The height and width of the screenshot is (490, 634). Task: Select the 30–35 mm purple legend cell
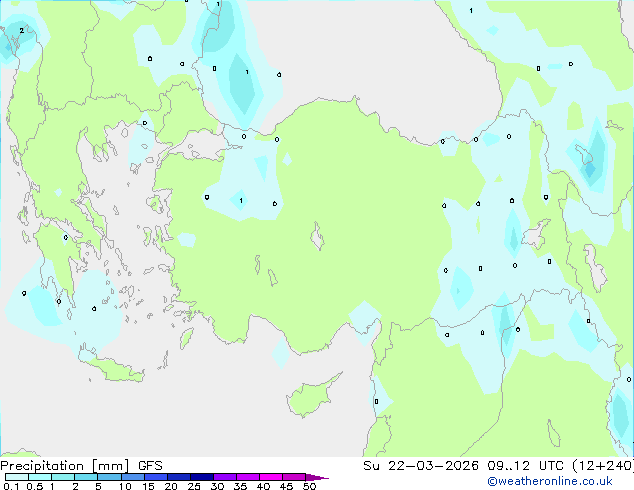pyautogui.click(x=224, y=477)
